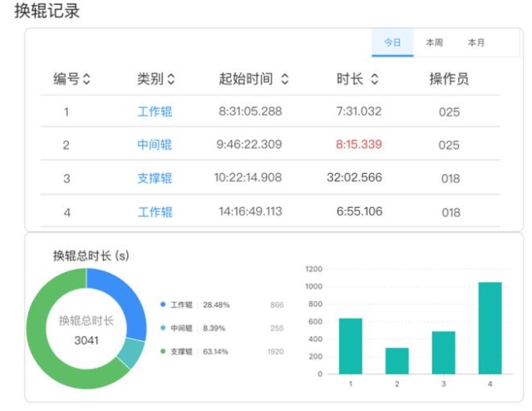
Task: Open 工作辊 link in row 1
Action: [155, 111]
